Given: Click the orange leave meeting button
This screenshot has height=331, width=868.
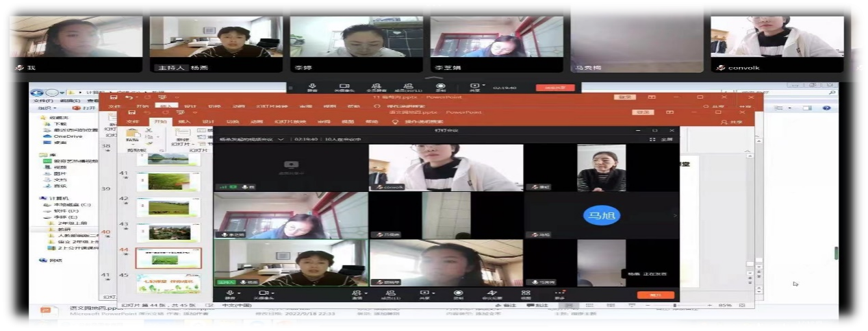Looking at the screenshot, I should (655, 295).
